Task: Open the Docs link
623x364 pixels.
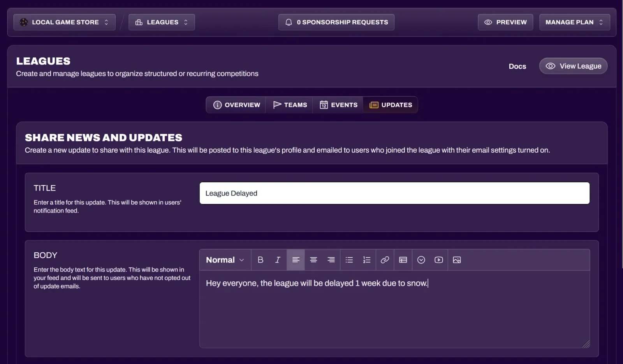Action: (517, 66)
